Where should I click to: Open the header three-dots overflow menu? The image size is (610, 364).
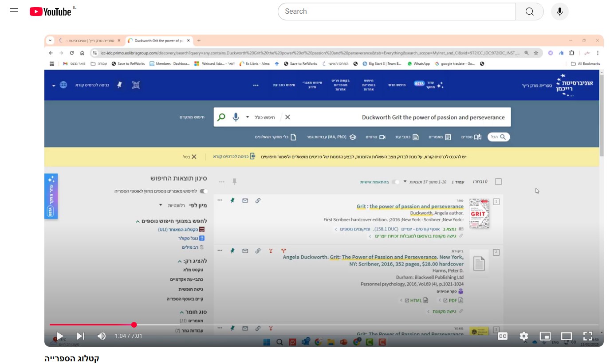pyautogui.click(x=256, y=85)
